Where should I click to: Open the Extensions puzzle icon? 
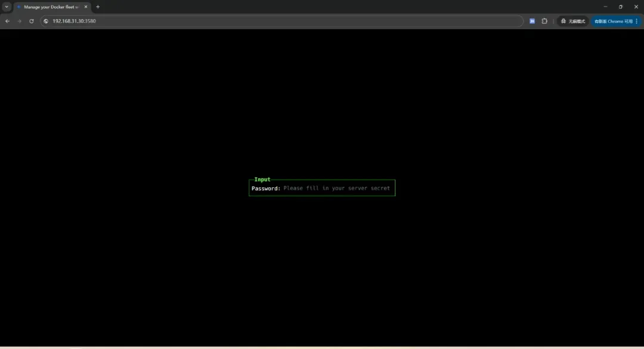click(x=544, y=21)
